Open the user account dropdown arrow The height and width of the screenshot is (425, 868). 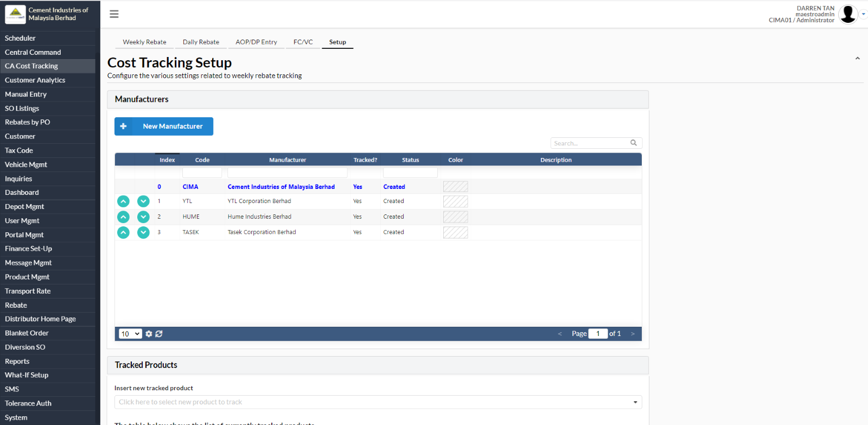click(x=863, y=14)
